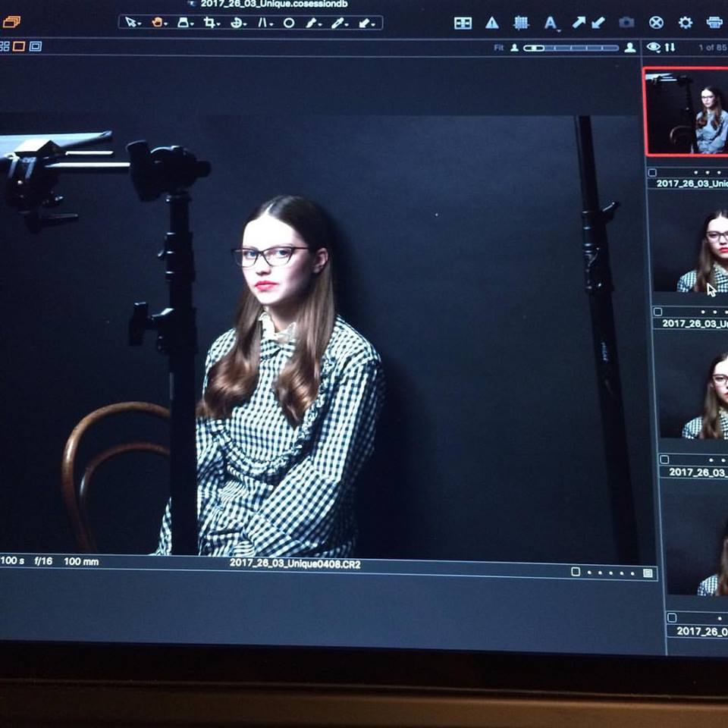Click the reset adjustments X circle icon
The width and height of the screenshot is (728, 728).
[656, 23]
